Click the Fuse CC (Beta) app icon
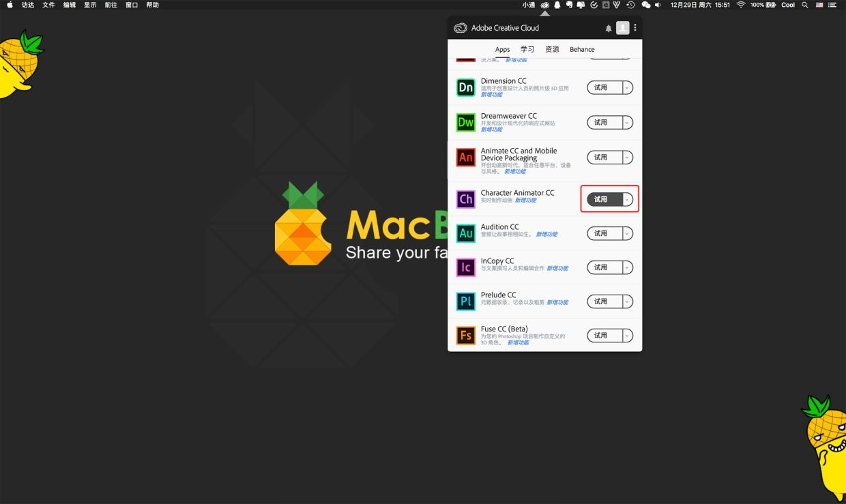The image size is (846, 504). click(466, 336)
